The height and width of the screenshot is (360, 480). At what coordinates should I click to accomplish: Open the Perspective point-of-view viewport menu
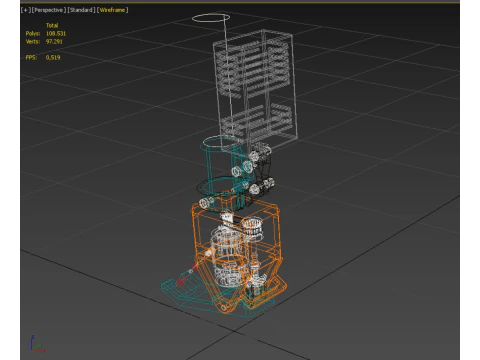pos(49,10)
